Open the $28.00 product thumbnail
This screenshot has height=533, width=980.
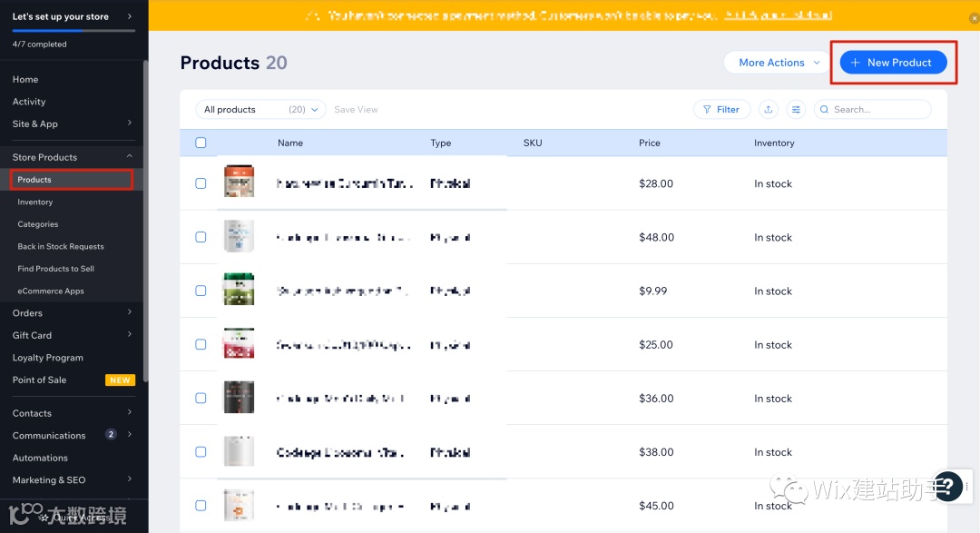point(239,183)
